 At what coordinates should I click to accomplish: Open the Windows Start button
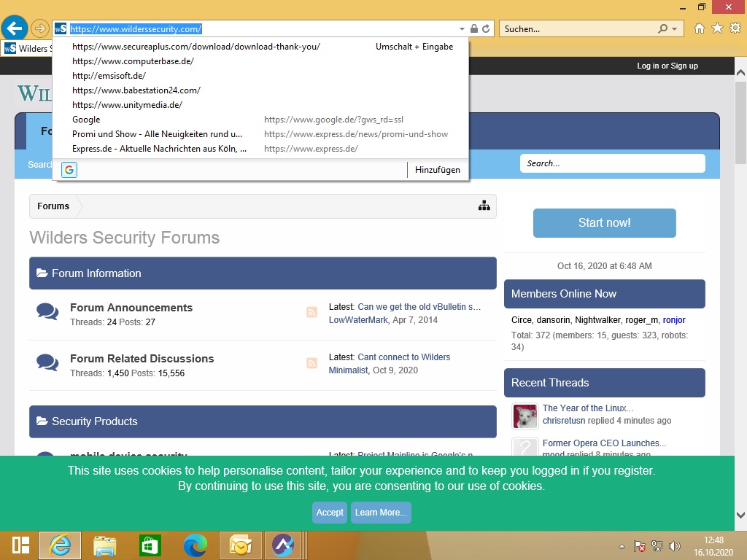point(20,545)
